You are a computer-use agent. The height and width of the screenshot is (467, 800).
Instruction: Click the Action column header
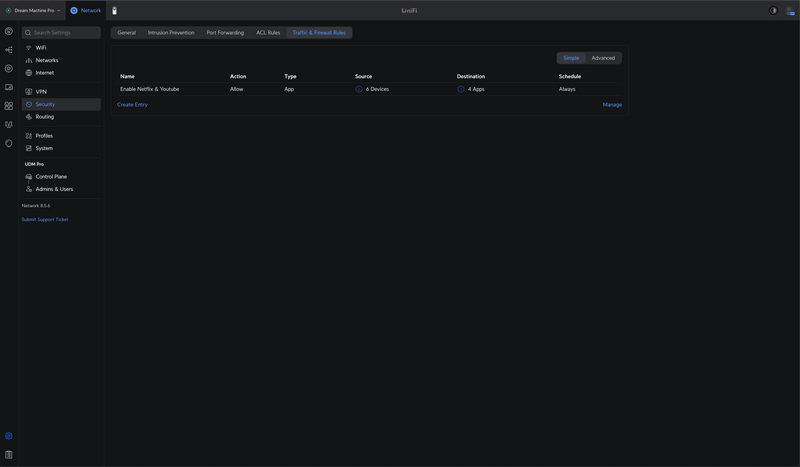pyautogui.click(x=238, y=77)
